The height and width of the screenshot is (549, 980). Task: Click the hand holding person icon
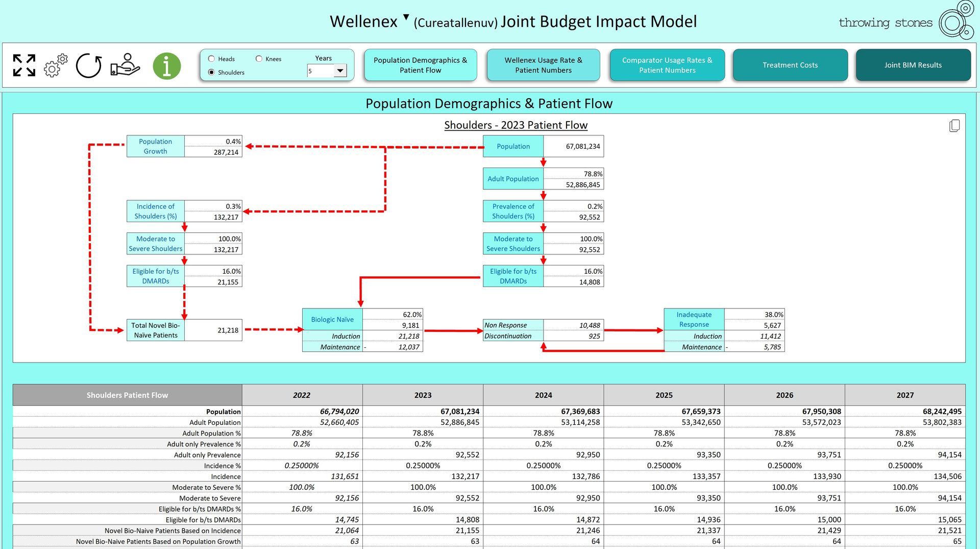(125, 65)
